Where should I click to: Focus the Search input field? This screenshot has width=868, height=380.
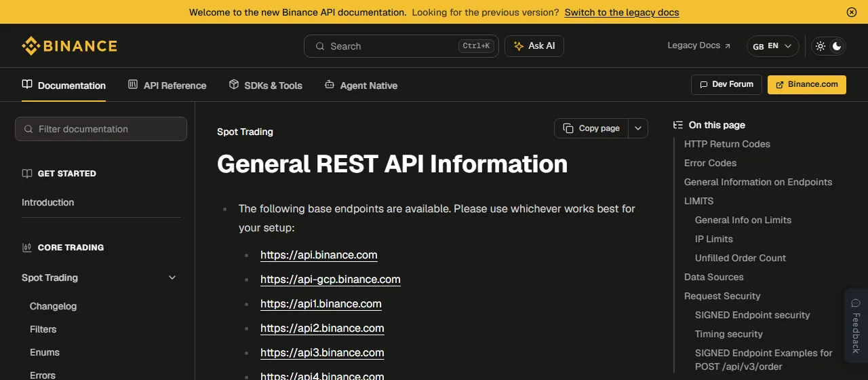click(x=401, y=46)
